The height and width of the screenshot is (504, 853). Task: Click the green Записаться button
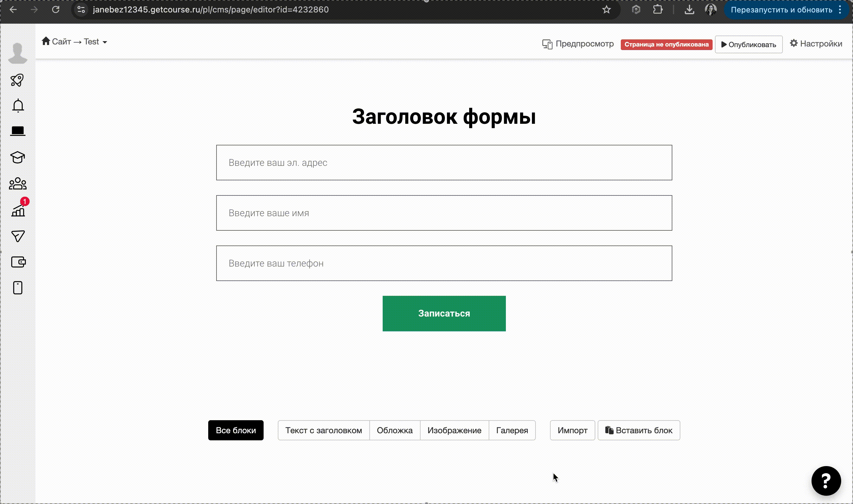[444, 313]
